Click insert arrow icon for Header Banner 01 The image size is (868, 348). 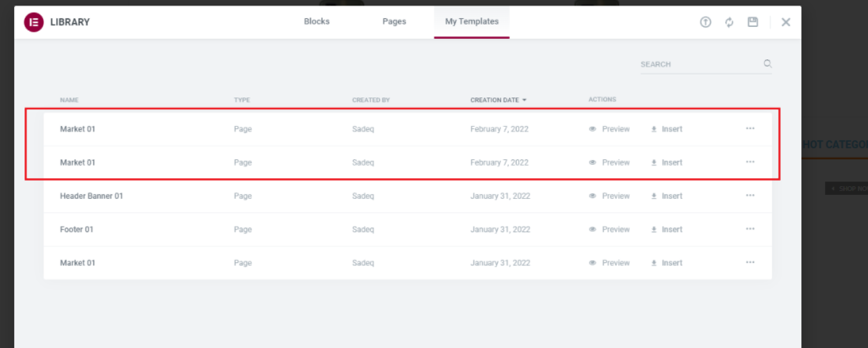654,196
